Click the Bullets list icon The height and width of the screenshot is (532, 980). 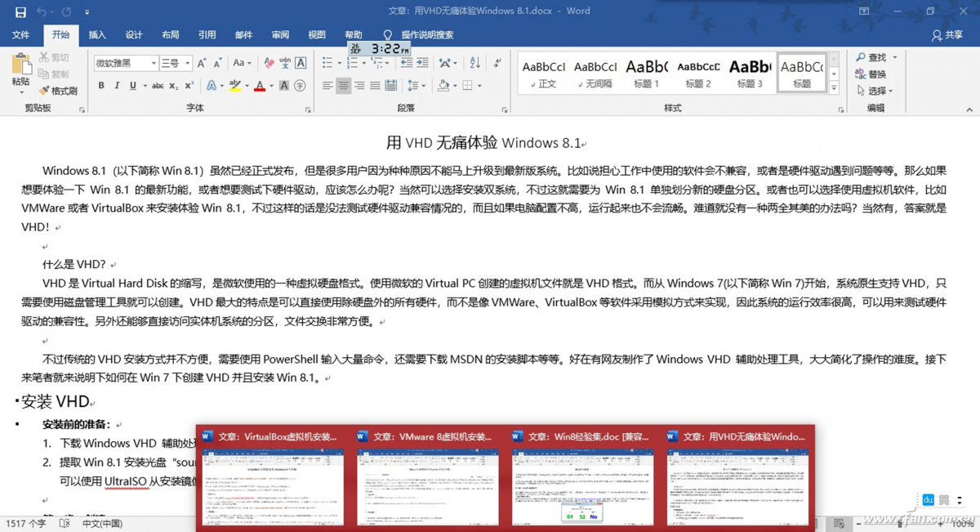click(x=327, y=63)
